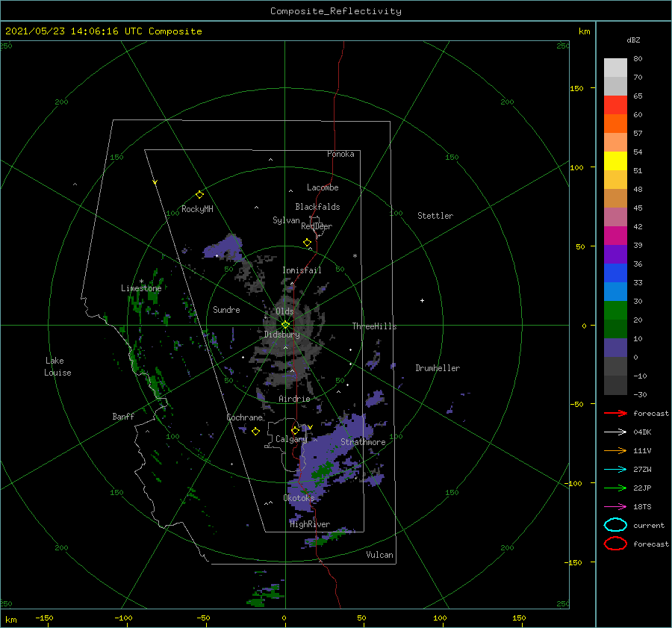This screenshot has height=628, width=672.
Task: Click the current legend label
Action: click(649, 525)
